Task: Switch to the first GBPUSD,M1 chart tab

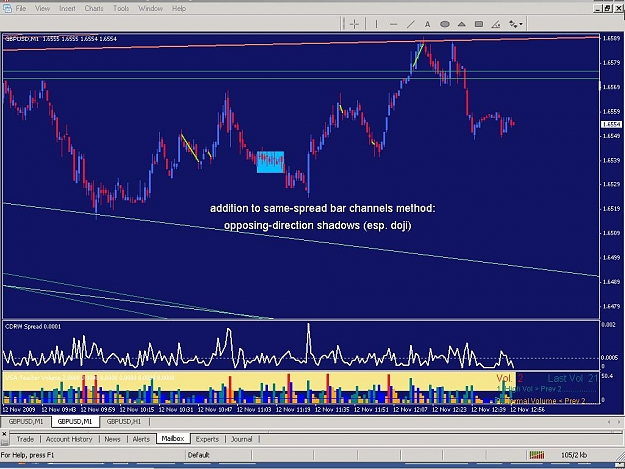Action: tap(26, 421)
